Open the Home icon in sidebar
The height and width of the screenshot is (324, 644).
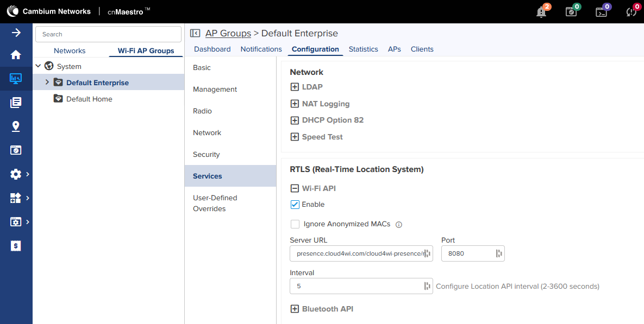coord(16,55)
